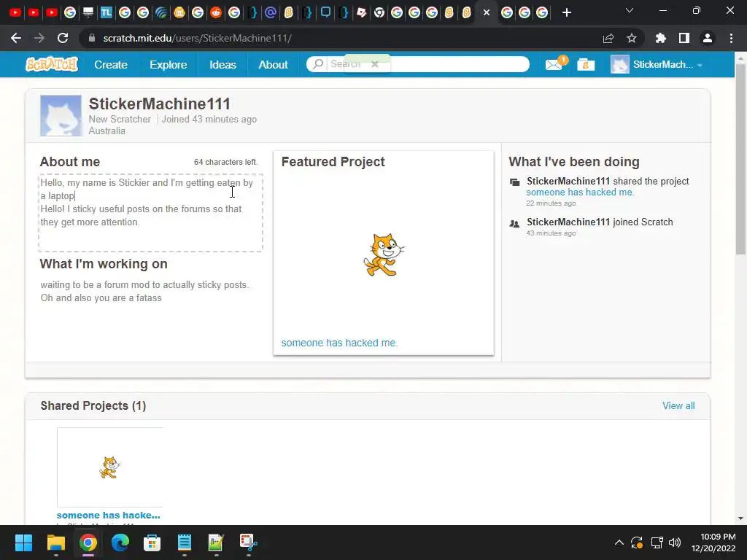The width and height of the screenshot is (747, 560).
Task: Open tab search chevron in title bar
Action: tap(630, 10)
